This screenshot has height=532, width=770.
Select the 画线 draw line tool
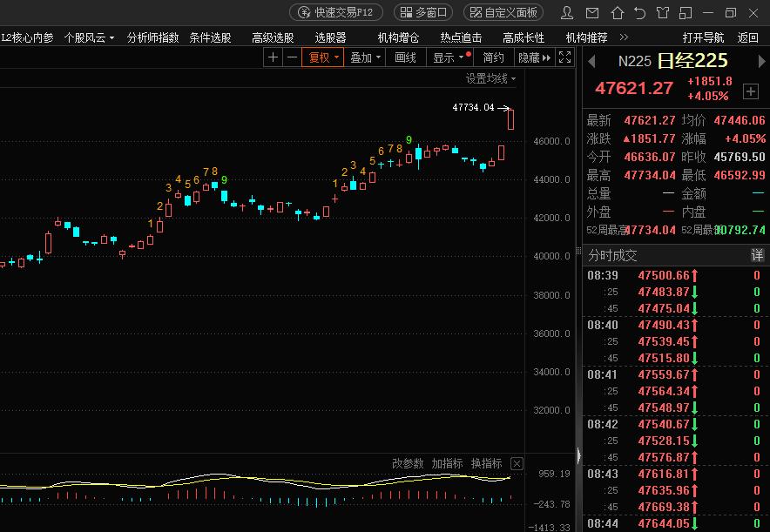(x=406, y=57)
